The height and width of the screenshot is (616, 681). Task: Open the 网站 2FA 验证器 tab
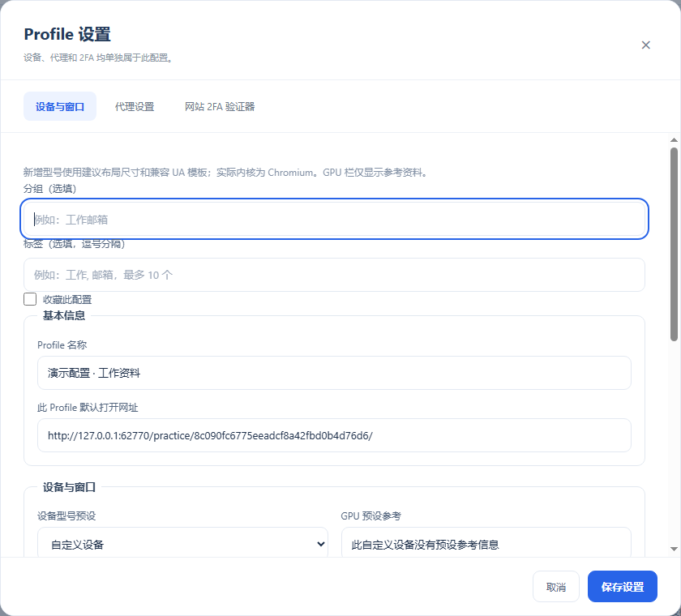(220, 106)
